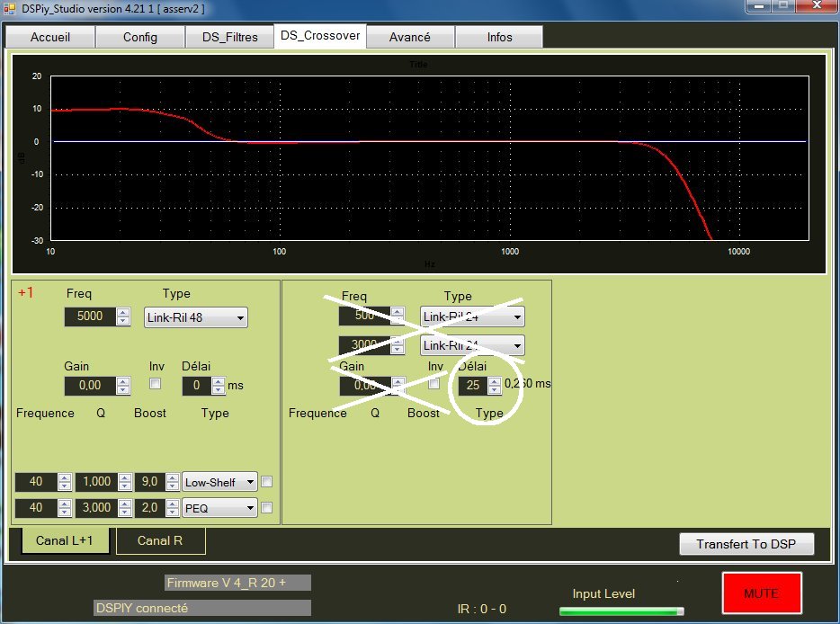Increase the 5000 Freq spinner value
Image resolution: width=840 pixels, height=624 pixels.
click(122, 313)
